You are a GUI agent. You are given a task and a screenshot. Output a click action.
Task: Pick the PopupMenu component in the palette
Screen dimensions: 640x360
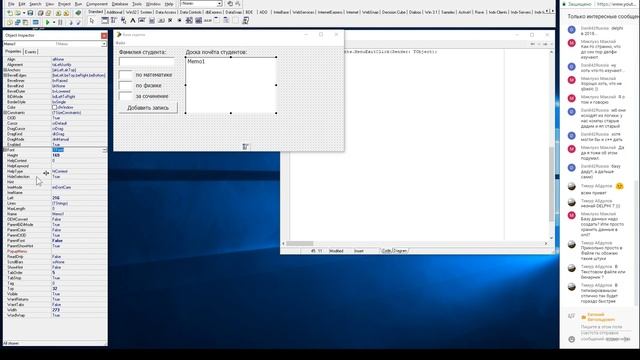point(123,21)
